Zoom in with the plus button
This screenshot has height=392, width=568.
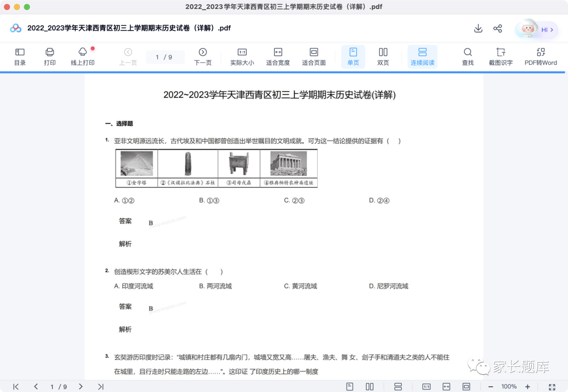click(528, 387)
